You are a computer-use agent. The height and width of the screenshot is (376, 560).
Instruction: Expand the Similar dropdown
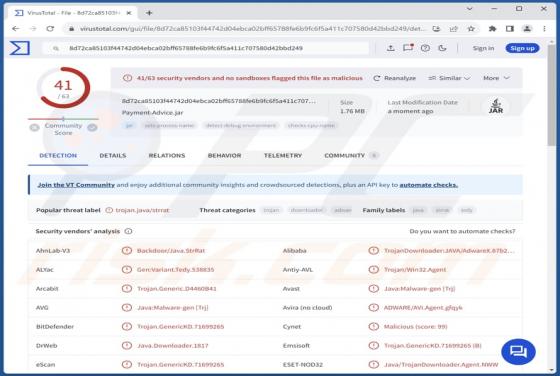[449, 78]
